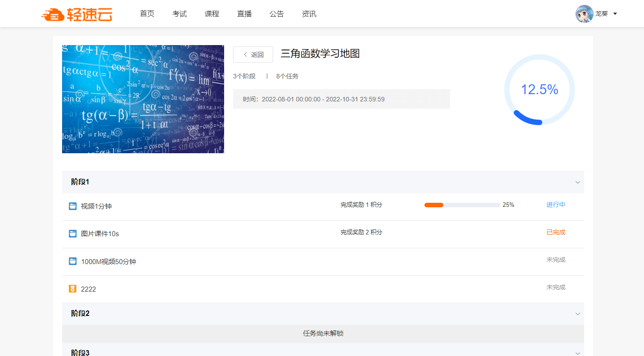Screen dimensions: 644x356
Task: Click the 8个任务 label
Action: [x=287, y=77]
